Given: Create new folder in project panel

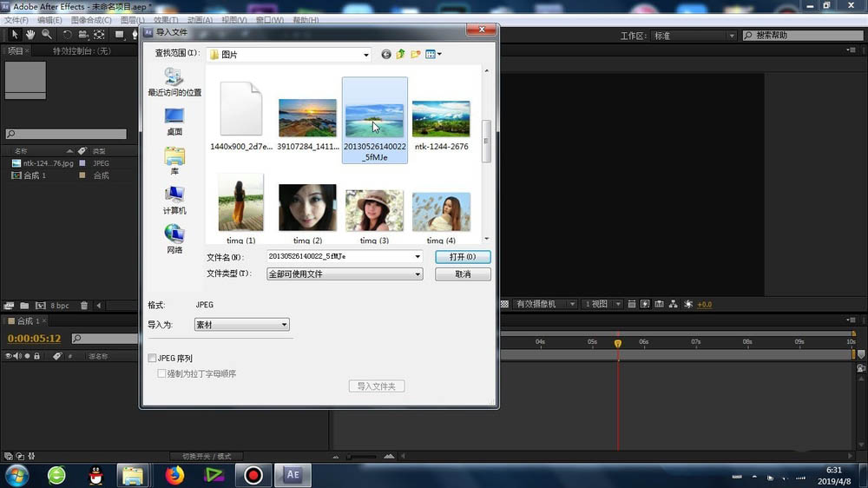Looking at the screenshot, I should pyautogui.click(x=24, y=305).
